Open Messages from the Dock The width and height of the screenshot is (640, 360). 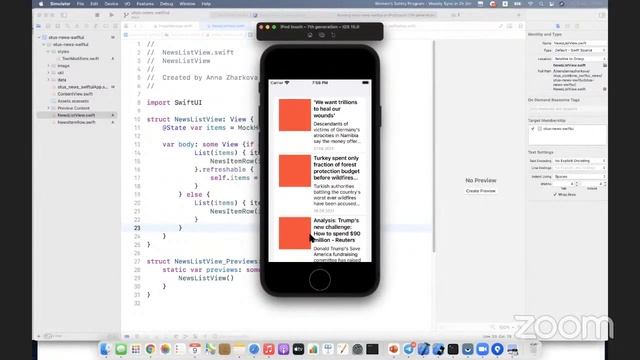(120, 349)
